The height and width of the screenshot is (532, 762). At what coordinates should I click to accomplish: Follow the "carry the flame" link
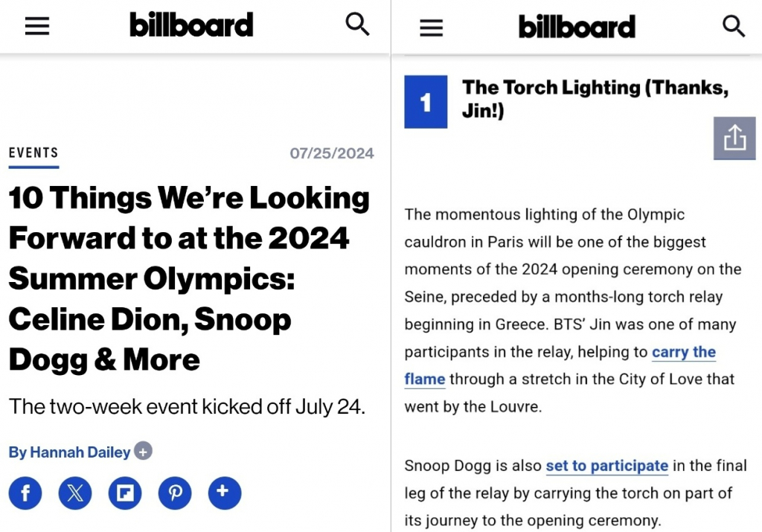click(683, 352)
